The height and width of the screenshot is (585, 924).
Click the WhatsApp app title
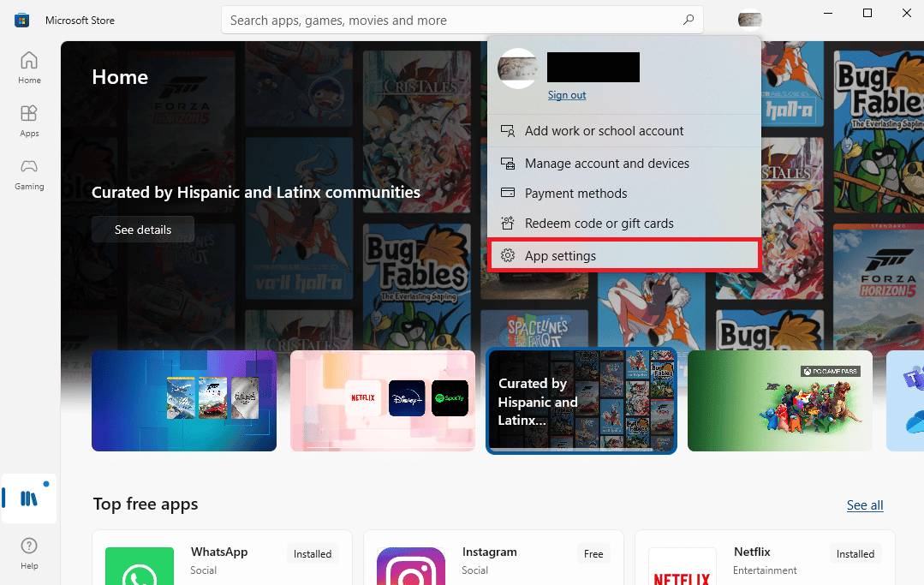(x=219, y=552)
